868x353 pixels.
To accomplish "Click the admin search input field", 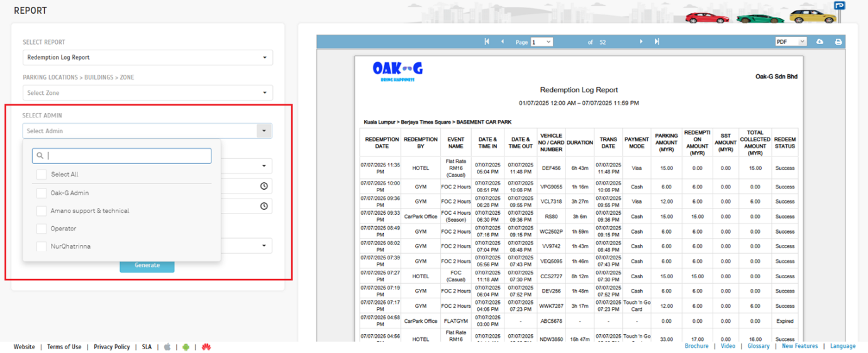I will (126, 156).
